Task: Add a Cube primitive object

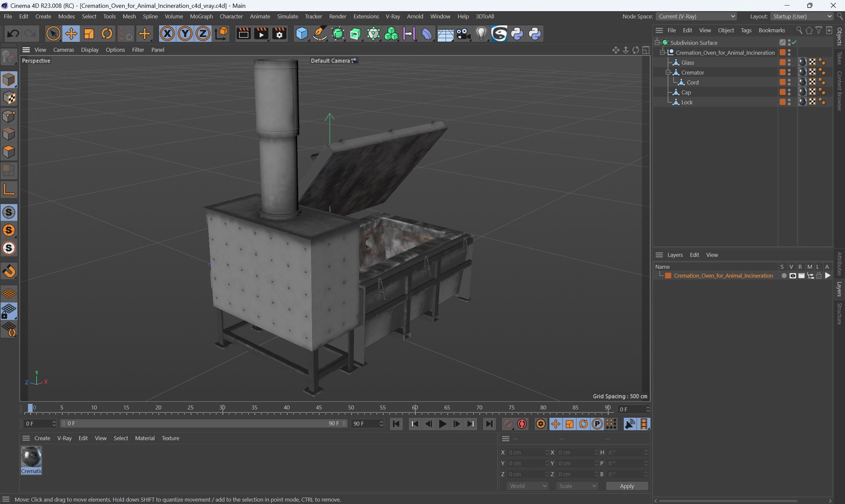Action: (302, 34)
